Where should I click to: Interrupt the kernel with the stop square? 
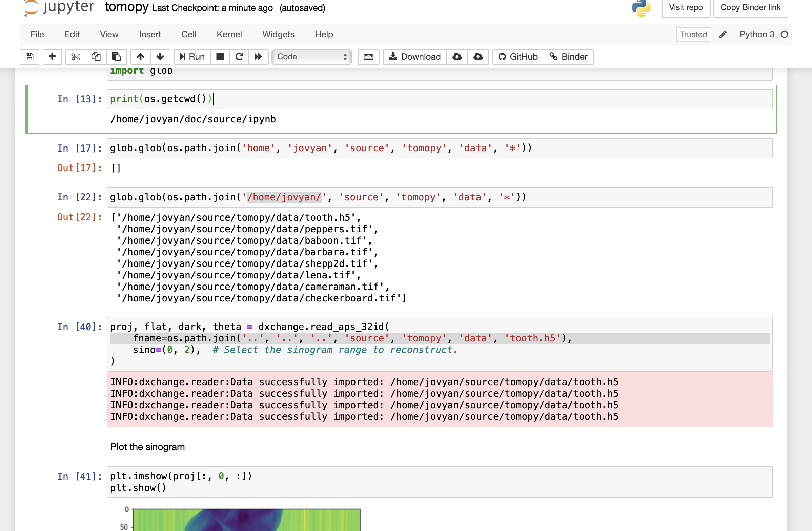pyautogui.click(x=220, y=57)
